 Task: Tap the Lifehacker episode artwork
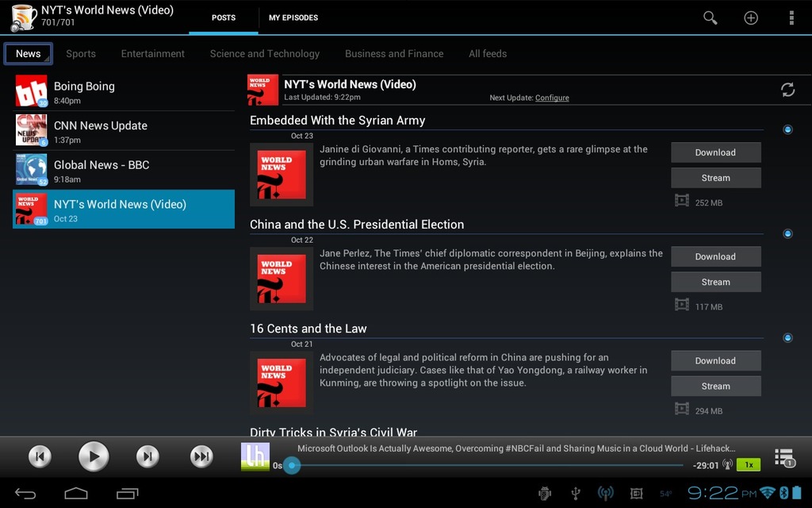[x=255, y=456]
